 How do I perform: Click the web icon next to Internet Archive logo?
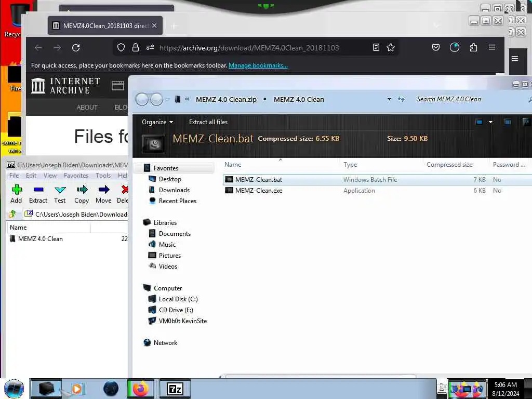[x=118, y=86]
